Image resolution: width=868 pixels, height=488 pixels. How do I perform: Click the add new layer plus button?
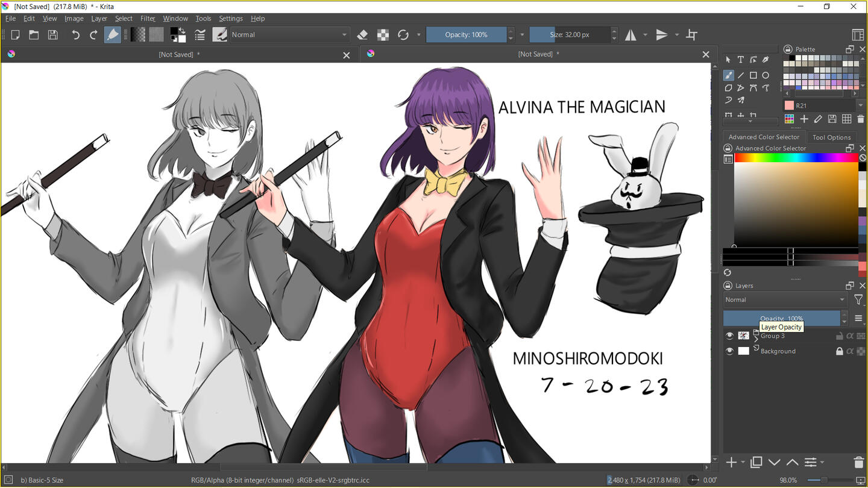pos(731,462)
